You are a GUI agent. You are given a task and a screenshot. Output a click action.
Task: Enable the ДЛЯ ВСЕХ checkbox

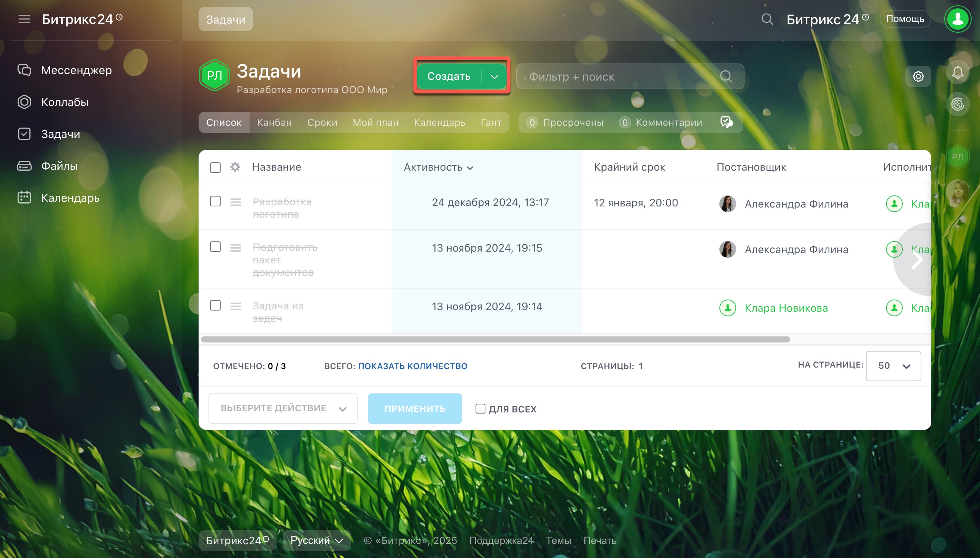pyautogui.click(x=480, y=409)
